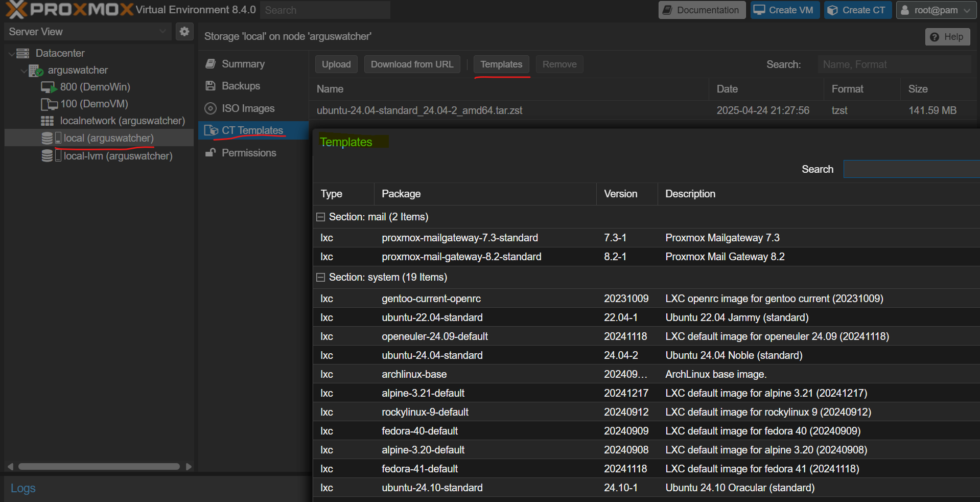Click the Create CT button
The image size is (980, 502).
pos(858,10)
